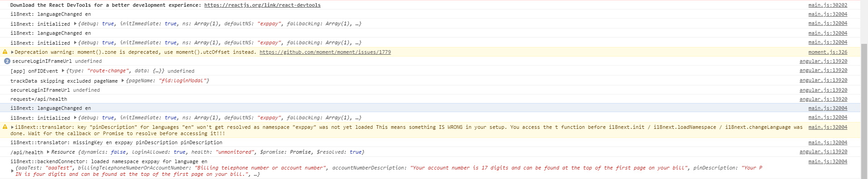This screenshot has height=179, width=868.
Task: Open source link main.js:30202
Action: point(828,5)
